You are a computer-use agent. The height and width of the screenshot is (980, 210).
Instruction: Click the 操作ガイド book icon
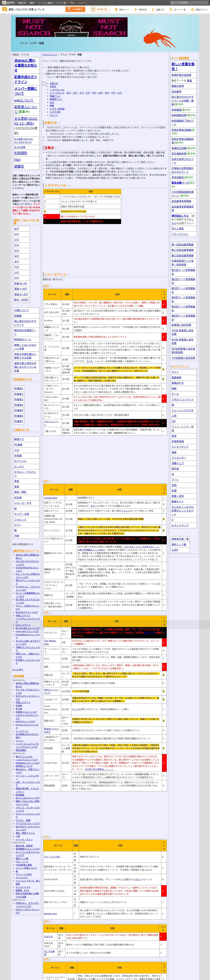tap(116, 9)
